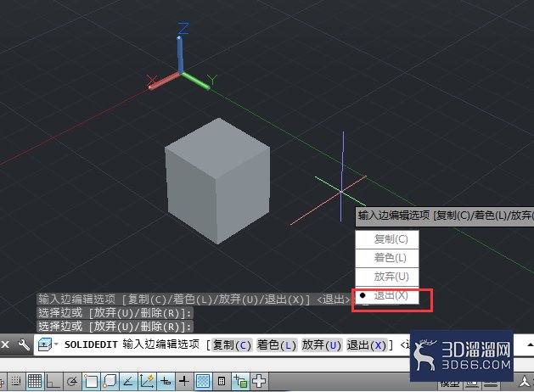
Task: Toggle Ortho Mode in the status bar
Action: tap(53, 381)
